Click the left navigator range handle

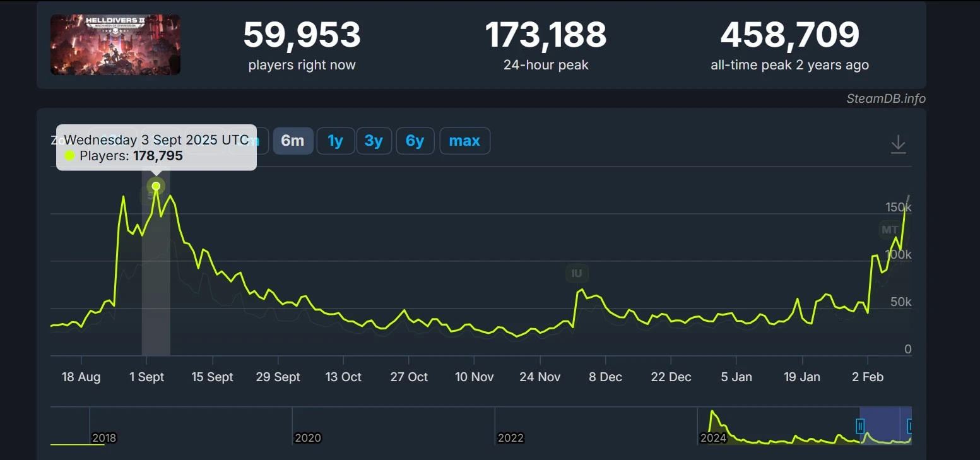859,427
